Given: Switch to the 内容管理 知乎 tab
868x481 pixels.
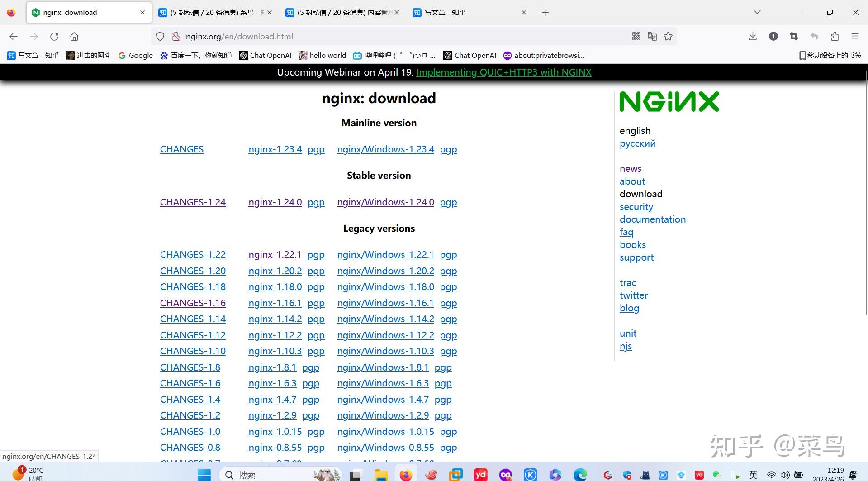Looking at the screenshot, I should 343,13.
